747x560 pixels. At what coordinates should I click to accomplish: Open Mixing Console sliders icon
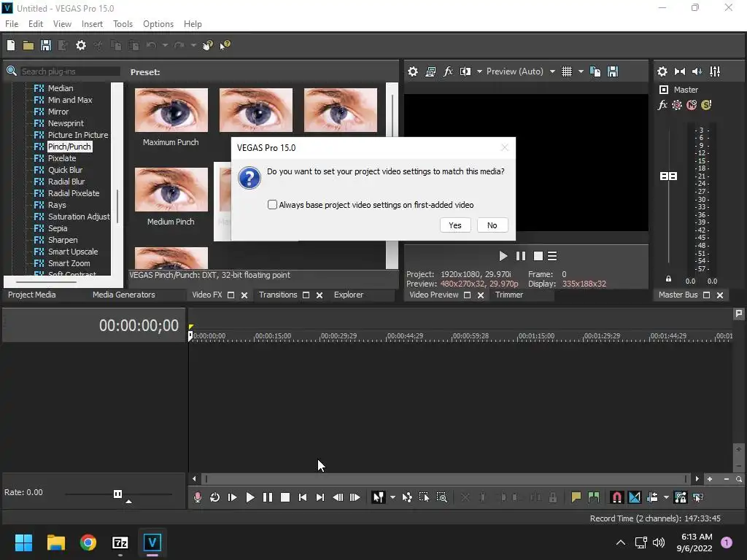point(715,71)
